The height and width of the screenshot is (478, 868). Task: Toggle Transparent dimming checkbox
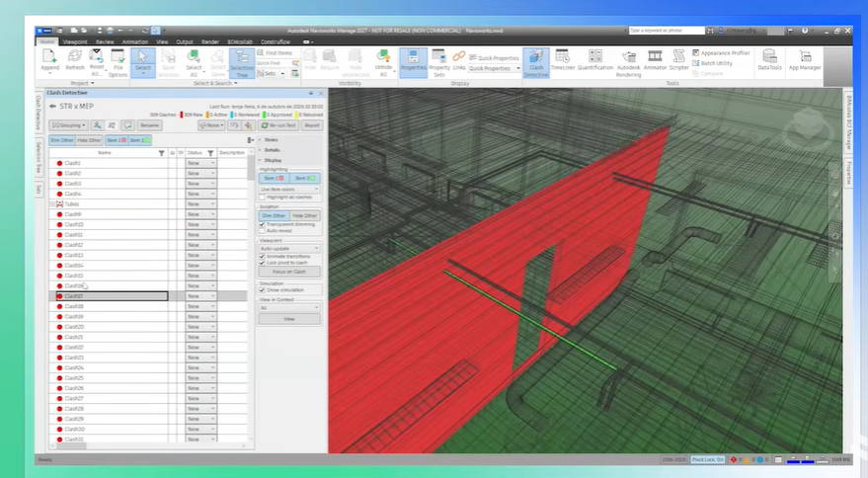[263, 224]
